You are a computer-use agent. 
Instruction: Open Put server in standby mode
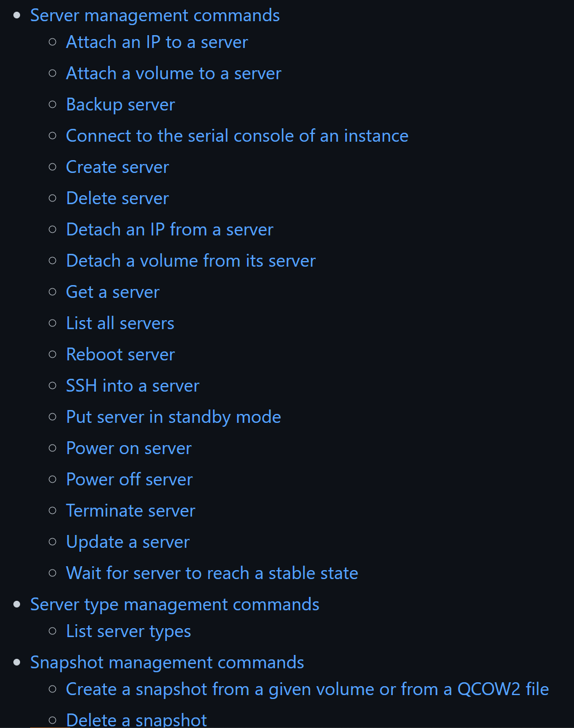tap(173, 417)
